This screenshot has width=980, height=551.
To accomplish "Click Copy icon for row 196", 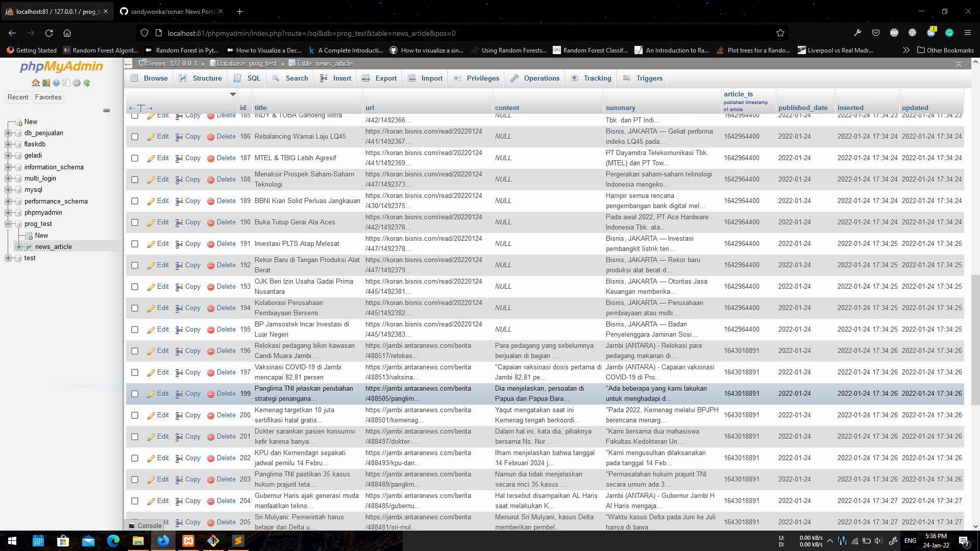I will pyautogui.click(x=179, y=351).
